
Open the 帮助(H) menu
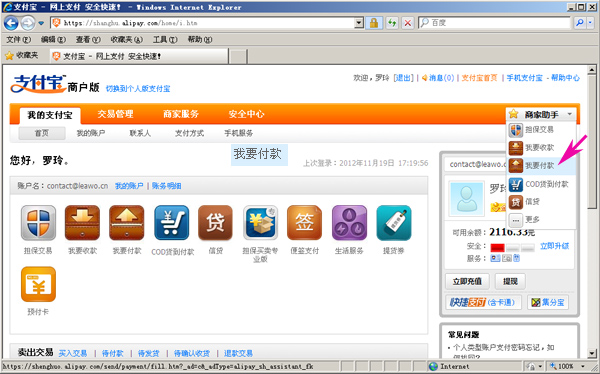[200, 39]
